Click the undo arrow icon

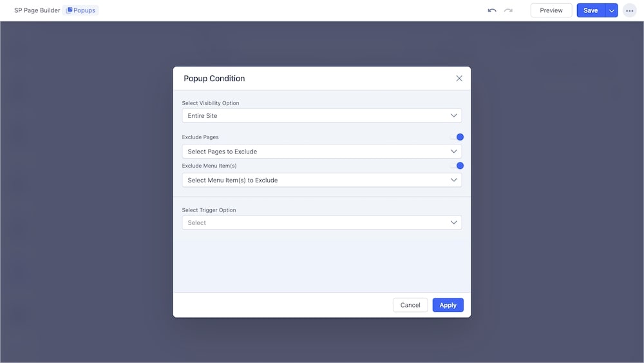(x=492, y=10)
